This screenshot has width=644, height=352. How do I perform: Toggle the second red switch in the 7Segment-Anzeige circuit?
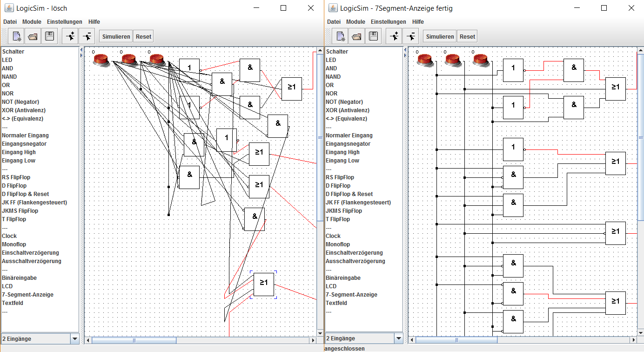(453, 59)
